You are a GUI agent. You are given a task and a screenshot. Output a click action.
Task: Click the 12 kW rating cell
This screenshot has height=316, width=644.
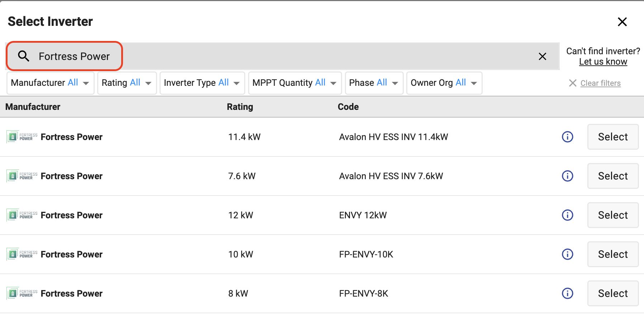(241, 215)
